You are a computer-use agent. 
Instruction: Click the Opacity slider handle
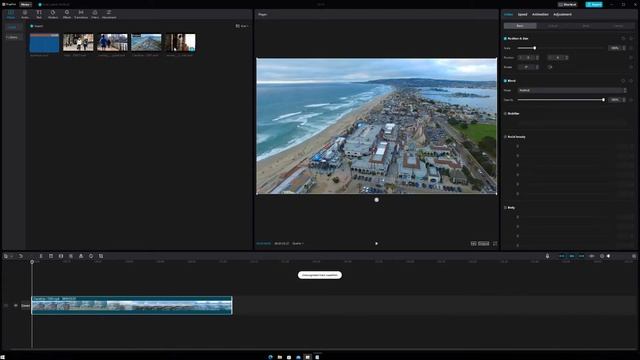[603, 100]
